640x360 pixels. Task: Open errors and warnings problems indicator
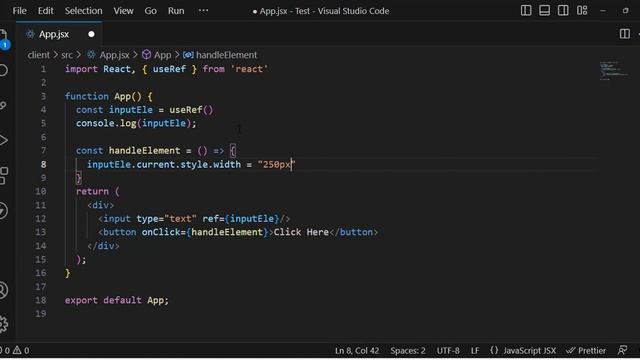[x=15, y=350]
